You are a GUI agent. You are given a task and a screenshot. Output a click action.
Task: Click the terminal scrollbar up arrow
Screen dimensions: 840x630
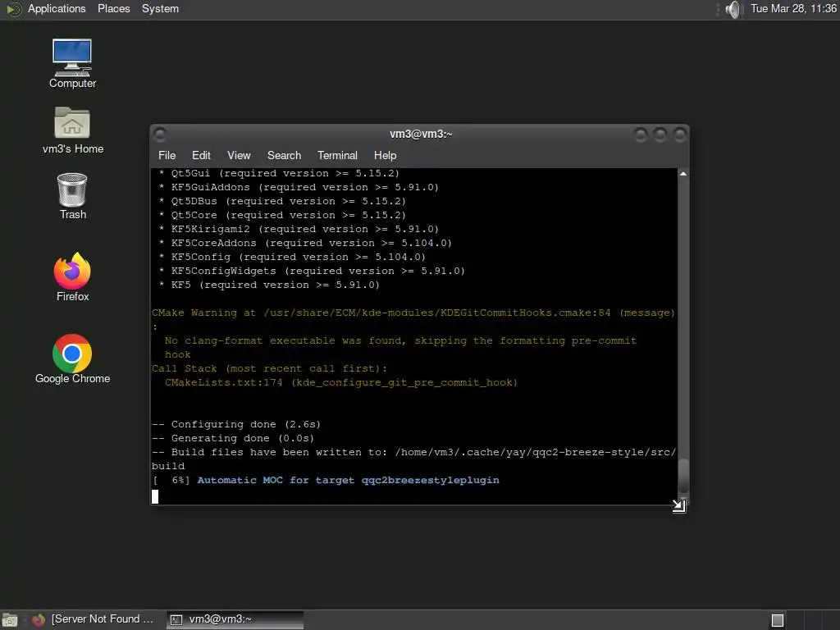tap(683, 174)
